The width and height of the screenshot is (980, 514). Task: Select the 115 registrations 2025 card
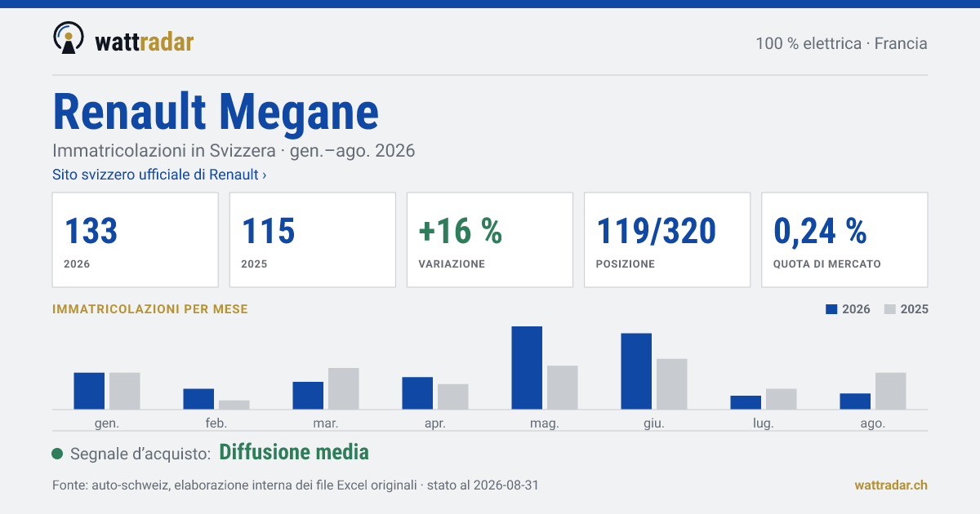[x=313, y=240]
